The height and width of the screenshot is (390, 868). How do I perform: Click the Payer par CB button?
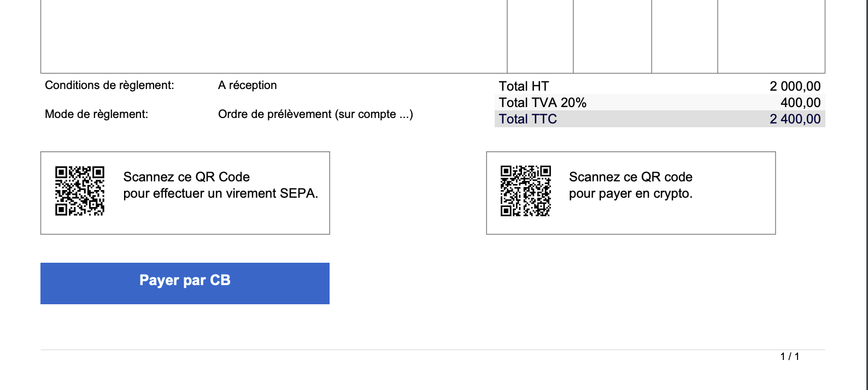pos(185,283)
